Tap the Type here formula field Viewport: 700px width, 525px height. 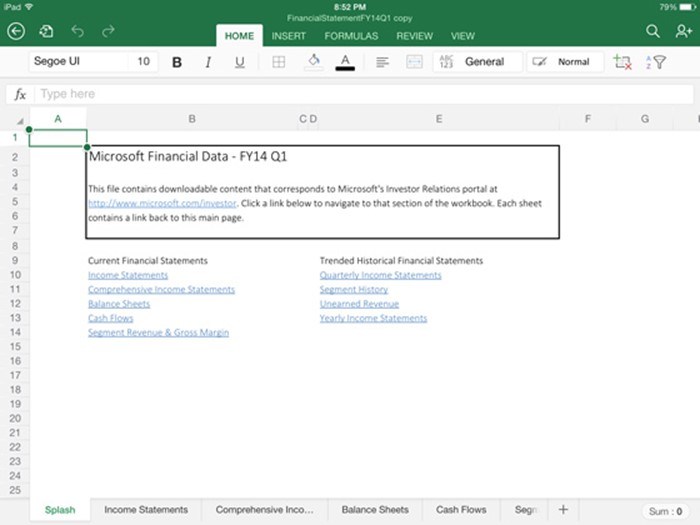tap(364, 94)
